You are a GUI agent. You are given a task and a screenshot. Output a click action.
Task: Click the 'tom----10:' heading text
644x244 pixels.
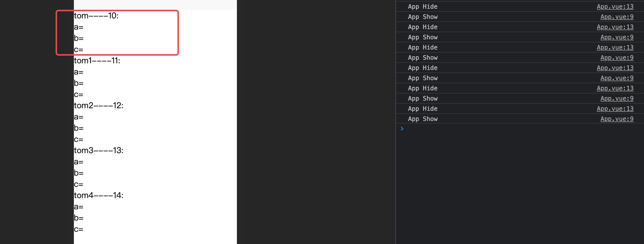tap(96, 16)
